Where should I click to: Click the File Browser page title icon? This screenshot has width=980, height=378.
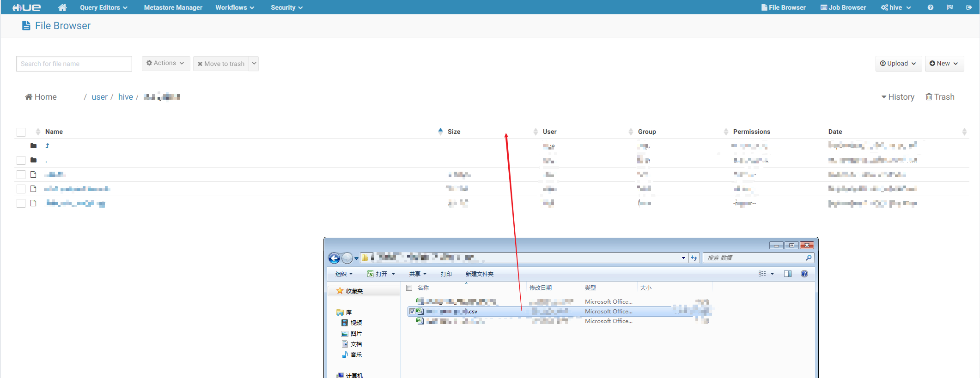coord(26,26)
